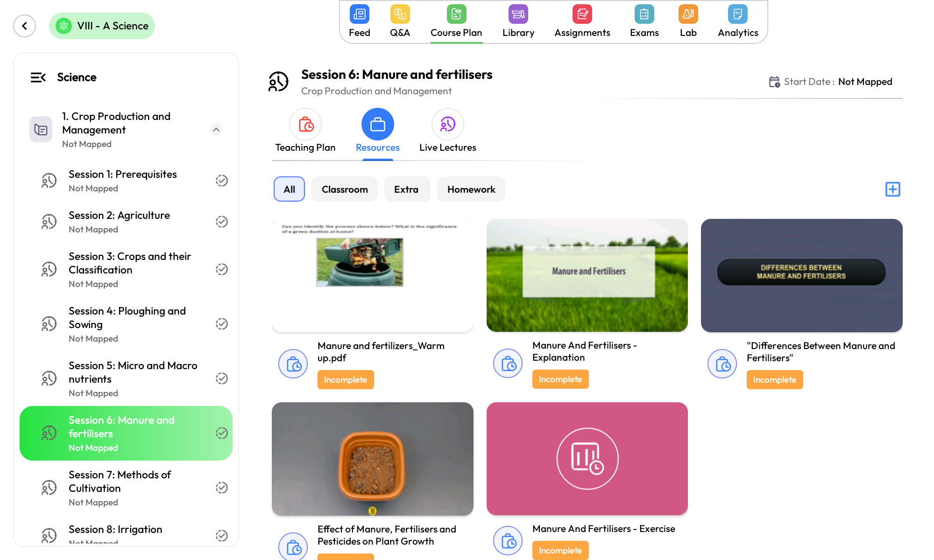The image size is (934, 560).
Task: Open the Feed icon in top navigation
Action: (359, 14)
